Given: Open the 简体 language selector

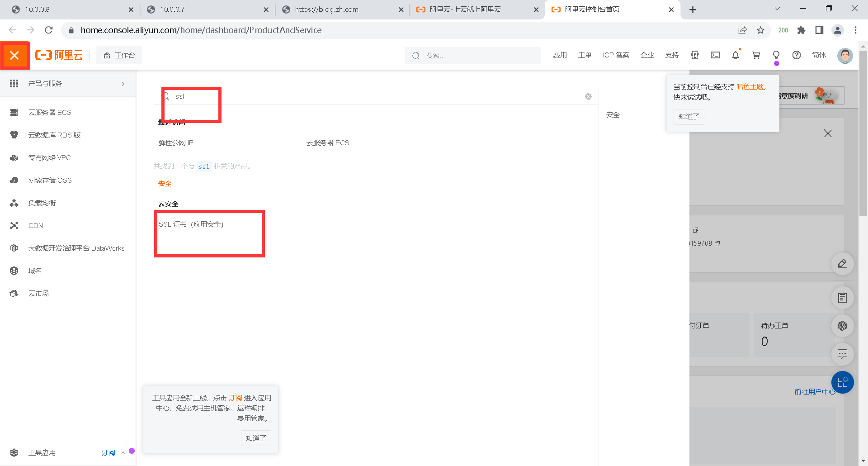Looking at the screenshot, I should (x=819, y=55).
